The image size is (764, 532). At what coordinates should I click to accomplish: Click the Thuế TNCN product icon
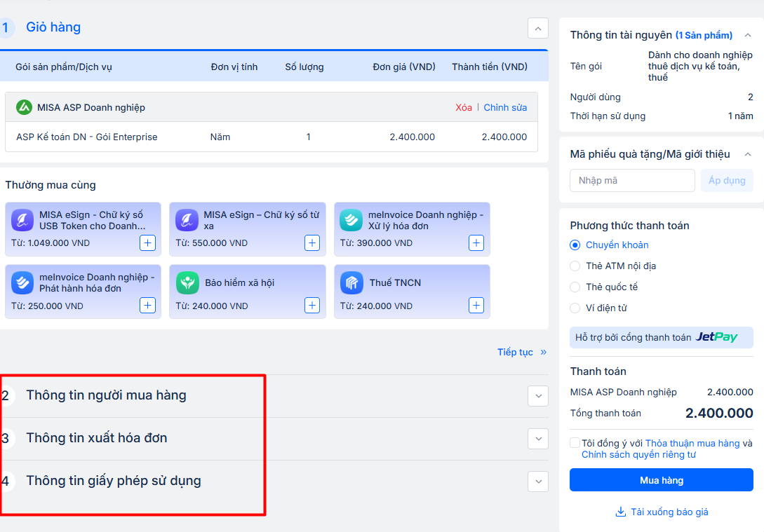pos(351,283)
